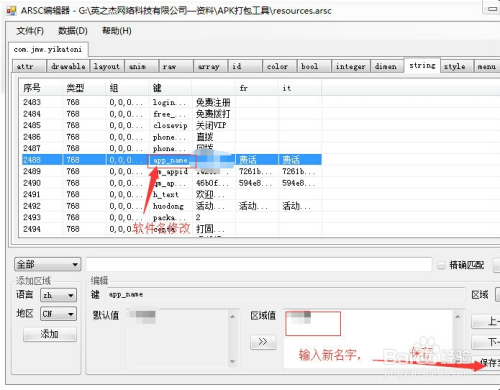Open the 帮助(H) menu
Image resolution: width=500 pixels, height=390 pixels.
pyautogui.click(x=117, y=31)
